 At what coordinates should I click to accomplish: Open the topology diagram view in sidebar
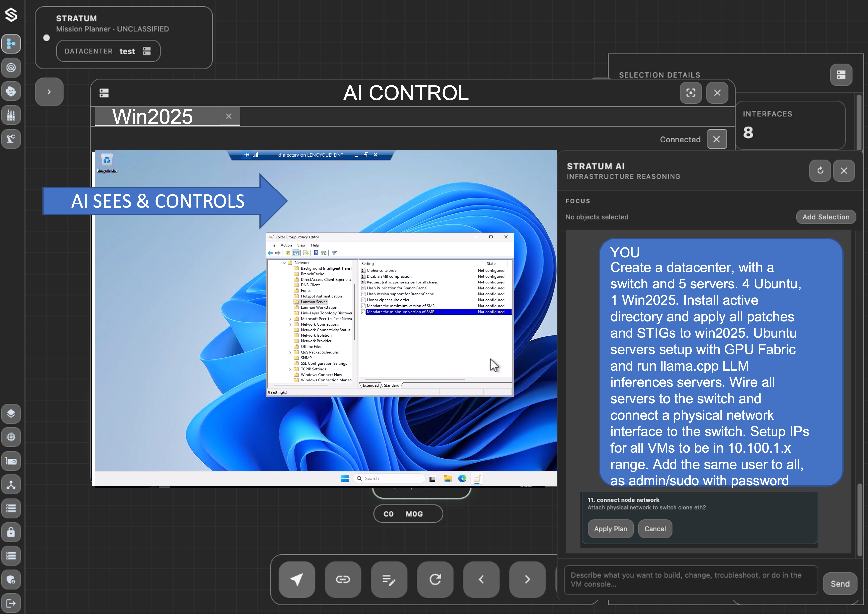tap(11, 44)
